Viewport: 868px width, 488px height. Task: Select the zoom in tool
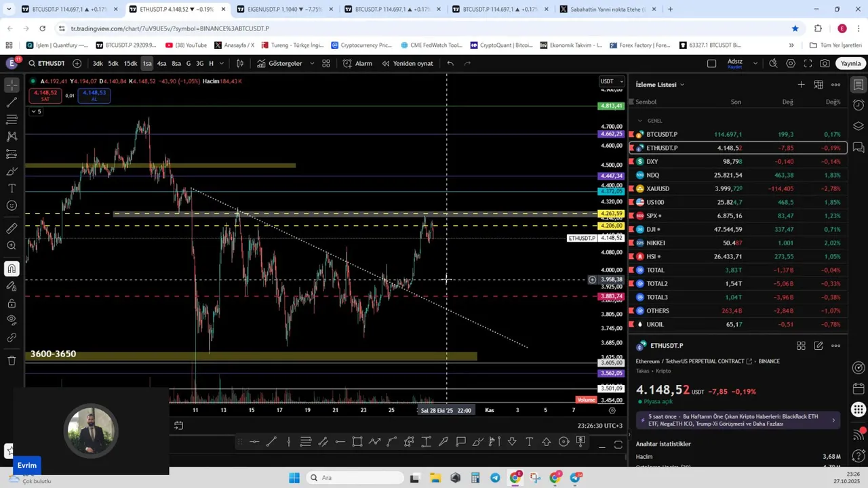12,245
